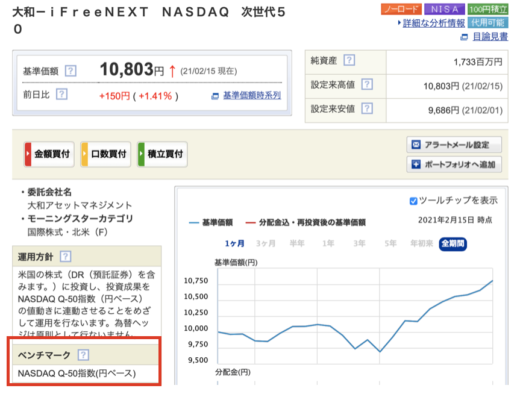Screen dimensions: 517x400
Task: Click the 金額買付 button
Action: [x=49, y=154]
